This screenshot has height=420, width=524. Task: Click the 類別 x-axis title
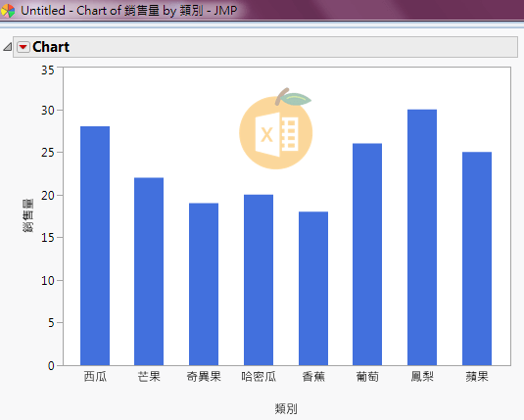click(x=286, y=408)
